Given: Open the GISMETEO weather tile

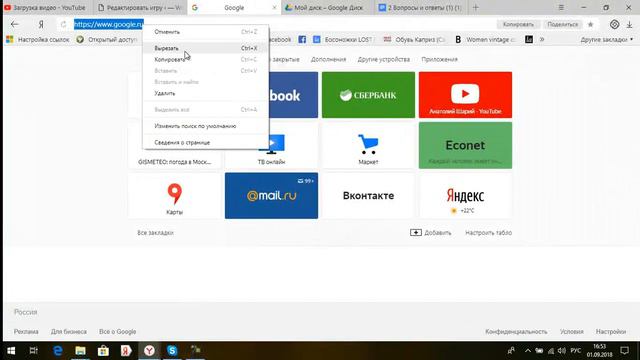Looking at the screenshot, I should (175, 159).
